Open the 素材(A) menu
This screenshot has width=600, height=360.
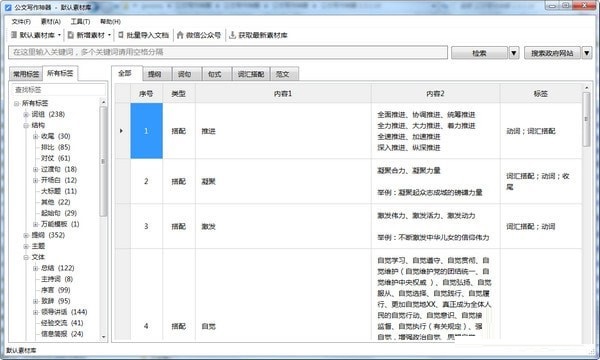51,21
